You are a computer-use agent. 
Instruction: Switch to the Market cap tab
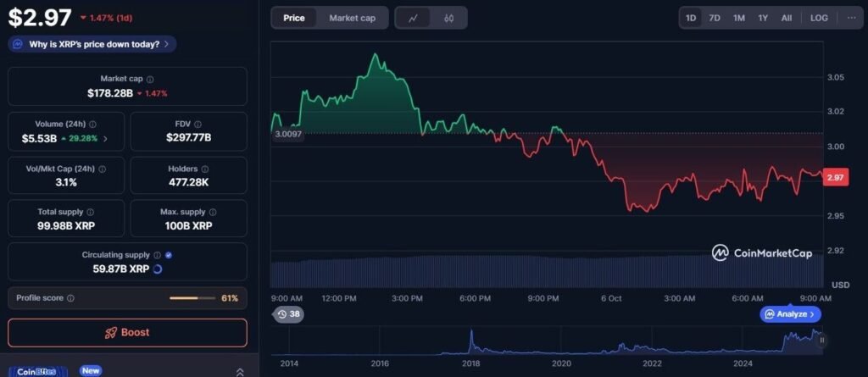click(x=352, y=18)
